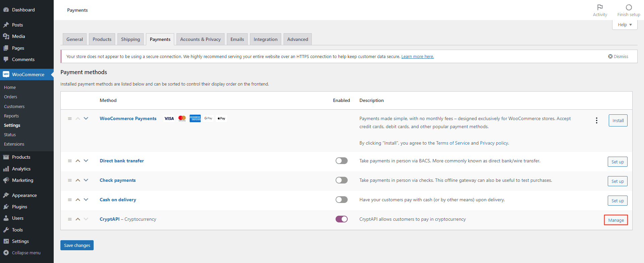This screenshot has width=644, height=263.
Task: Move Check payments down with arrow
Action: pyautogui.click(x=86, y=180)
